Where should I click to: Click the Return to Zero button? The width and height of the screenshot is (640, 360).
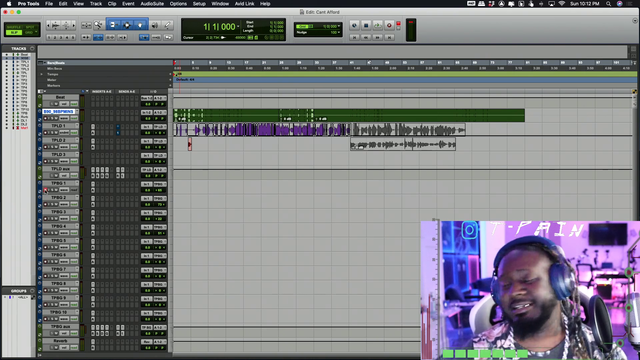354,37
